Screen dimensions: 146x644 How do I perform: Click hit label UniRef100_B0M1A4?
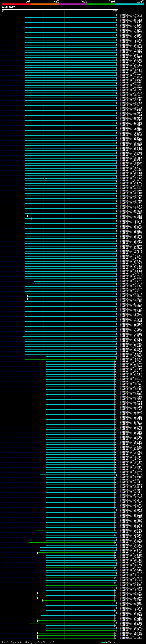131,48
